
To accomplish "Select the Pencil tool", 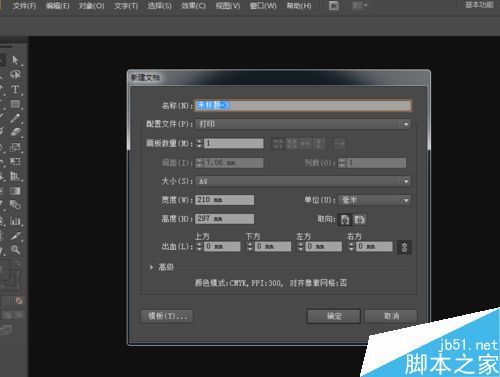I will coord(15,118).
